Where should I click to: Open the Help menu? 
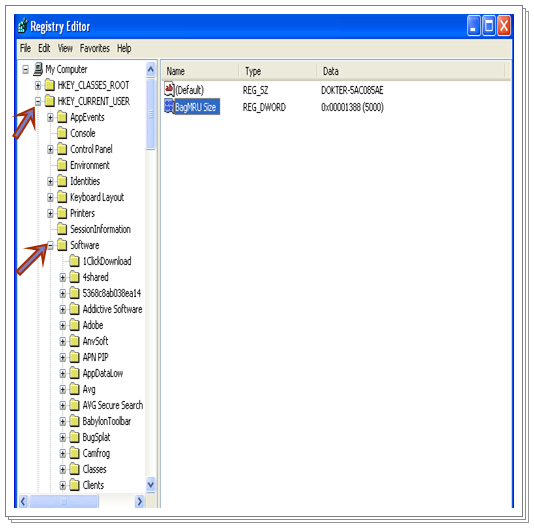pos(124,48)
